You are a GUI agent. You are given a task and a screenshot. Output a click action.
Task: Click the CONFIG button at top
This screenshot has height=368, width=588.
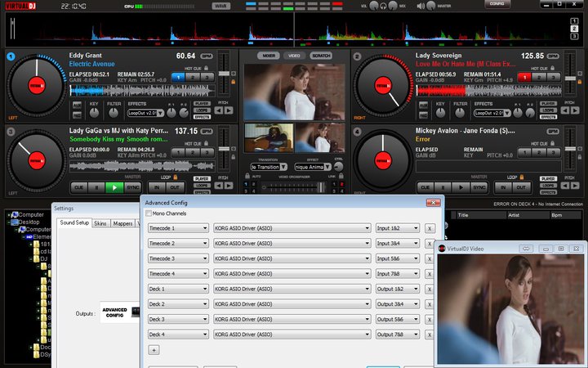497,4
